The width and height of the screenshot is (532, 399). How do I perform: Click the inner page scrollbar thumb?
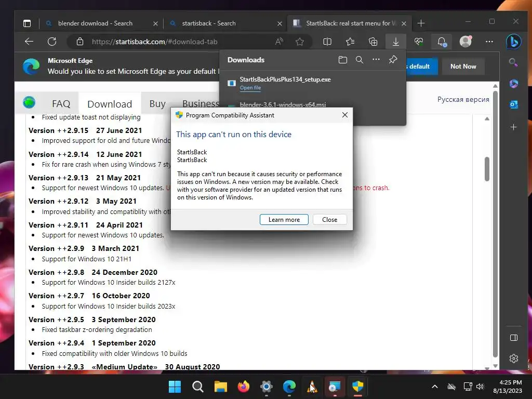tap(487, 169)
